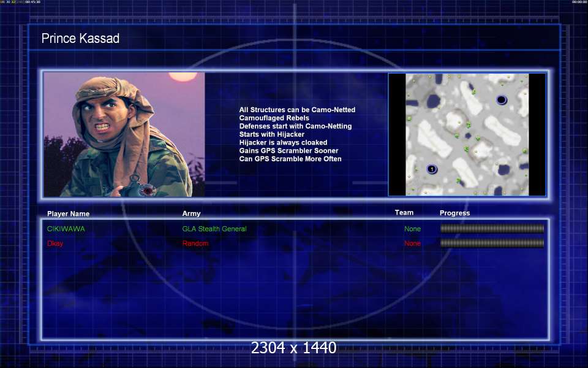
Task: Click the 'Starts with Hijacker' ability text
Action: pos(271,134)
